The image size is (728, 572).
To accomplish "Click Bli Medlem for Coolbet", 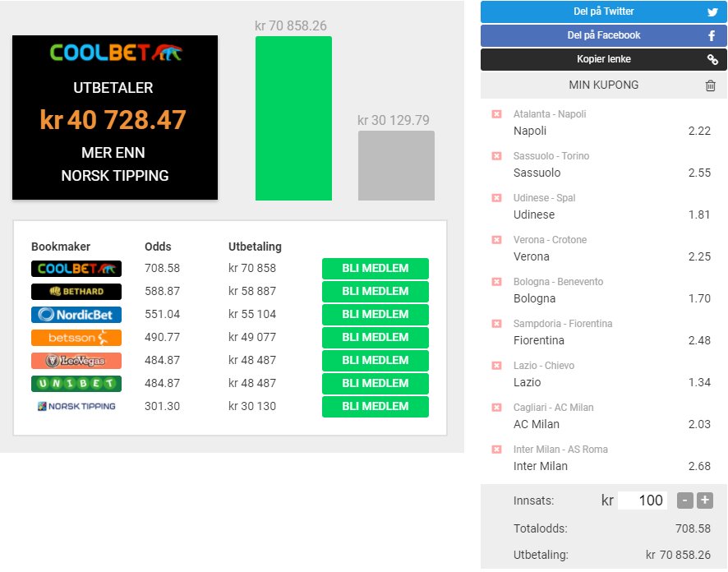I will tap(376, 269).
